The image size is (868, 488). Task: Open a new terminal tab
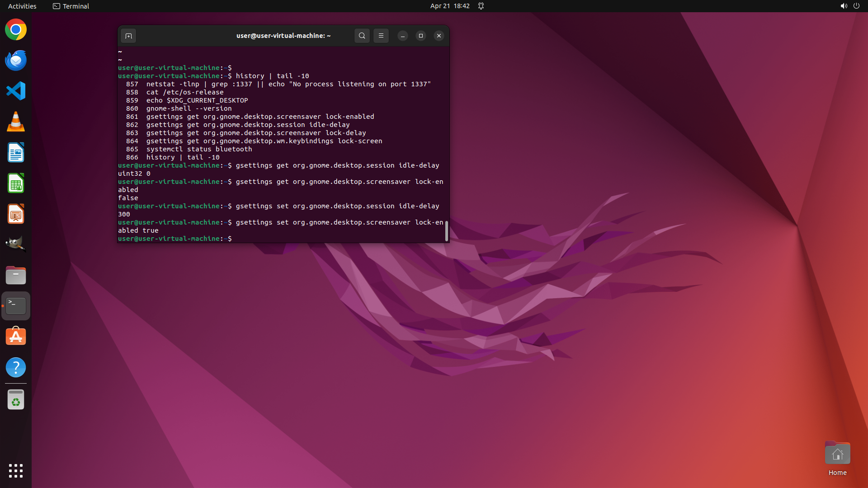tap(128, 36)
